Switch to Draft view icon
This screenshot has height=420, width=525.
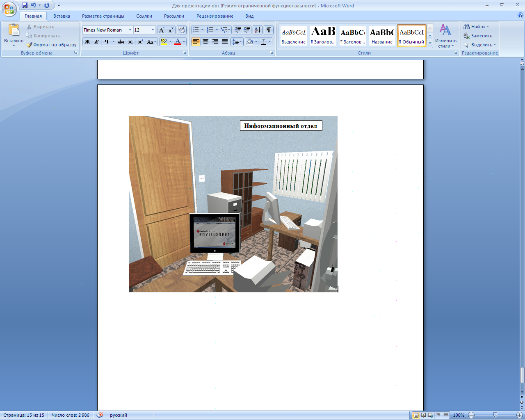tap(445, 415)
